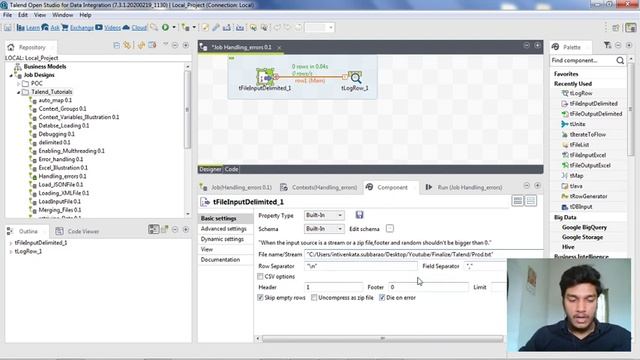The width and height of the screenshot is (640, 360).
Task: Open the View menu
Action: (40, 15)
